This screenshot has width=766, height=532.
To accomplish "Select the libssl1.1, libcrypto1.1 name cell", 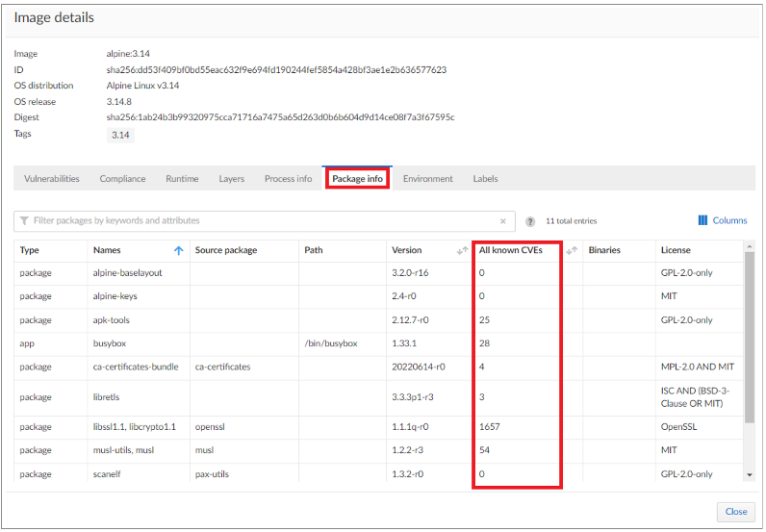I will click(x=135, y=427).
